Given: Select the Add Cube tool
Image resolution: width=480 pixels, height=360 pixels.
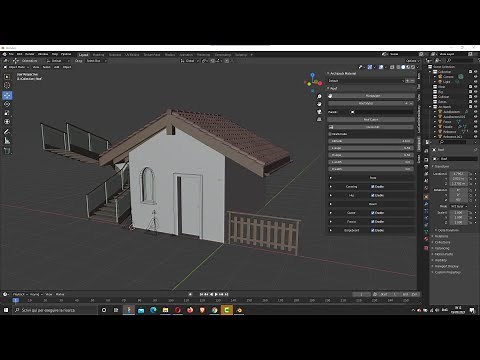Looking at the screenshot, I should pos(7,151).
